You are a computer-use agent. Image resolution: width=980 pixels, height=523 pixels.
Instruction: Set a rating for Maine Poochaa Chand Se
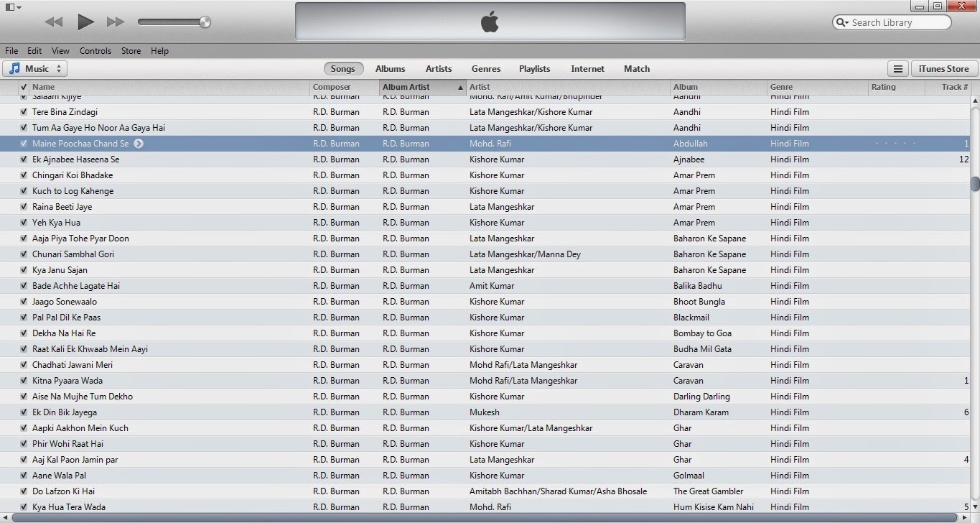tap(895, 144)
